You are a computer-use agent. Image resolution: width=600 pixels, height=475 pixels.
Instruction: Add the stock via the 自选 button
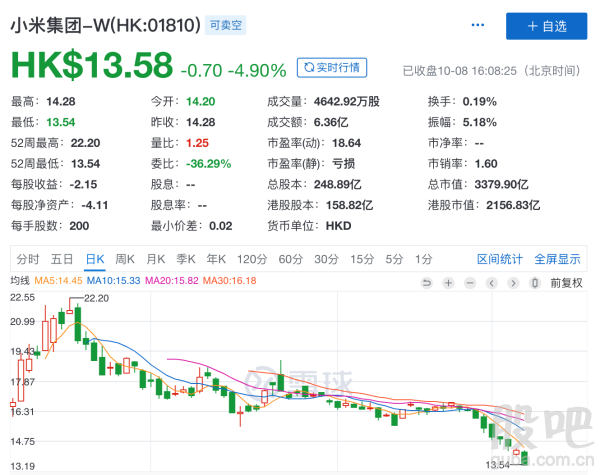coord(546,26)
